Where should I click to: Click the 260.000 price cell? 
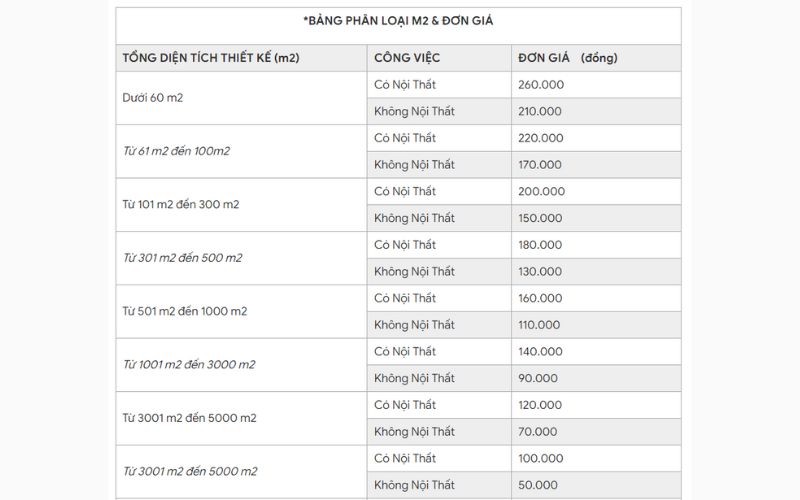541,85
